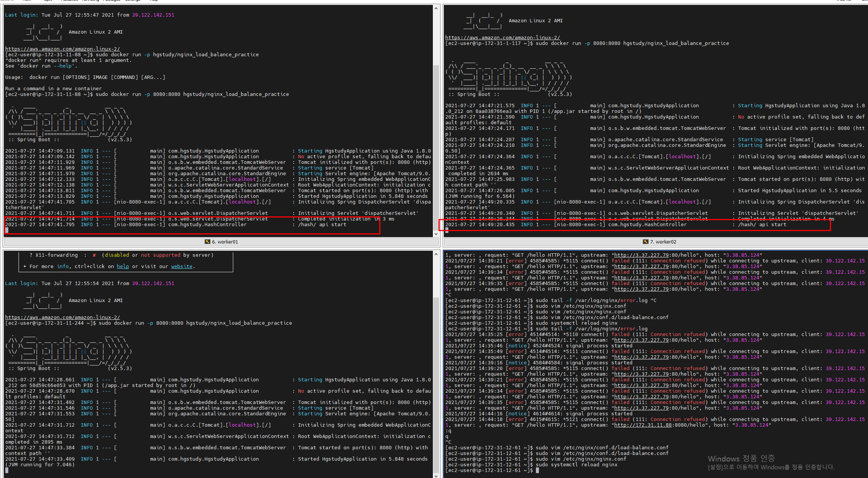Open the Tunneling tool
This screenshot has height=478, width=868.
click(91, 1)
